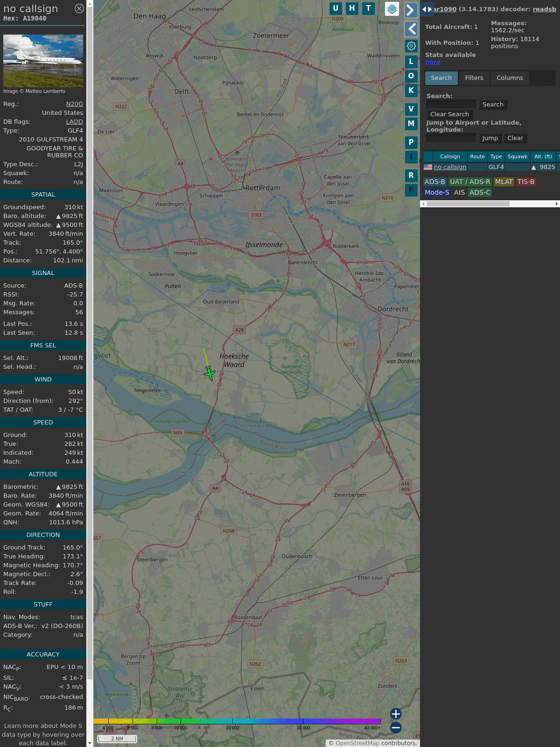This screenshot has width=560, height=747.
Task: Toggle the L labels button
Action: 411,62
